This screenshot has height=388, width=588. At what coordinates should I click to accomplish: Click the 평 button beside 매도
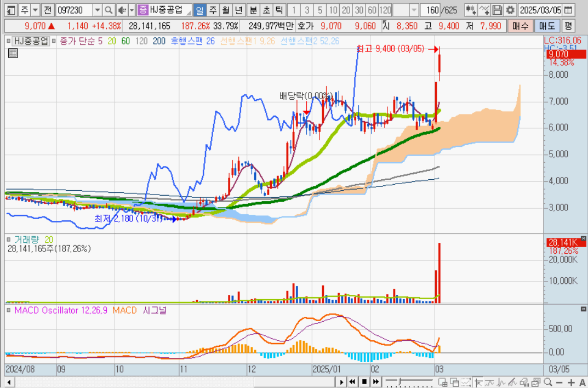click(568, 26)
